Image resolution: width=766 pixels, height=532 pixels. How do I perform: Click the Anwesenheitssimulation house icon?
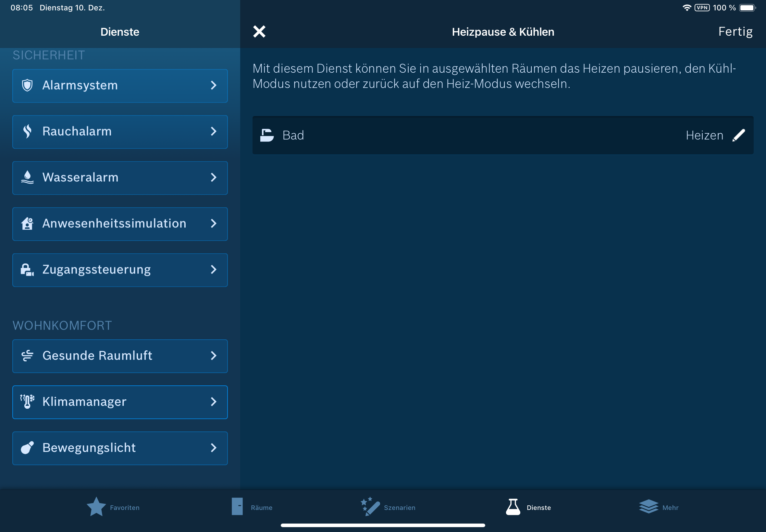coord(27,223)
